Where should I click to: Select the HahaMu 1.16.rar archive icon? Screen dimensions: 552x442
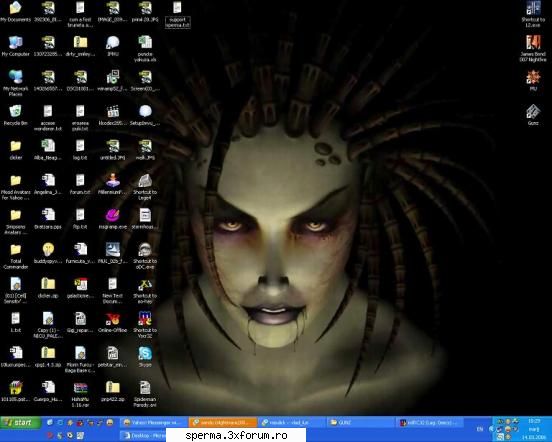pyautogui.click(x=80, y=394)
